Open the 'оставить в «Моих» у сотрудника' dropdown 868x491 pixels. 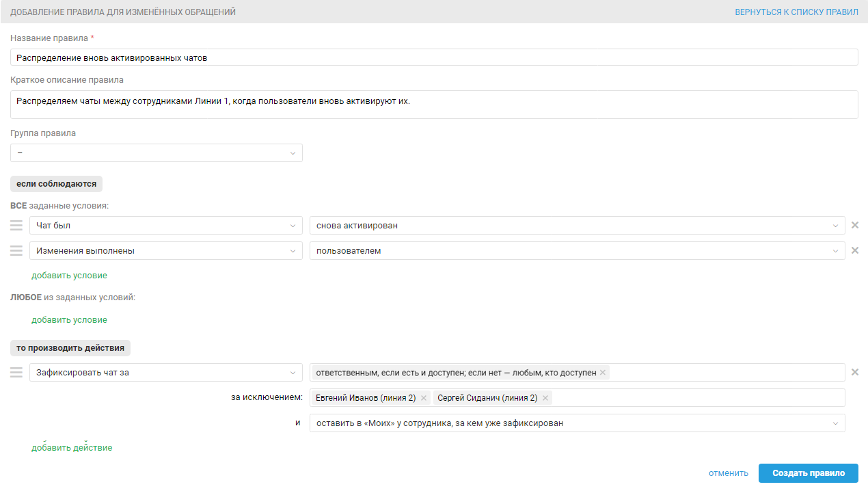(x=578, y=423)
